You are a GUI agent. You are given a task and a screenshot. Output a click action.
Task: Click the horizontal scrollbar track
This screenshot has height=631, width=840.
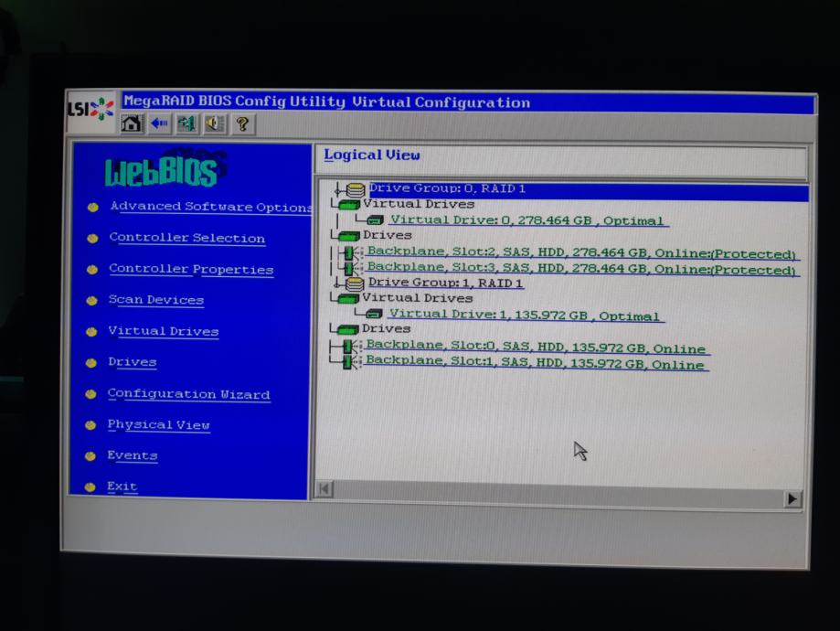coord(558,495)
